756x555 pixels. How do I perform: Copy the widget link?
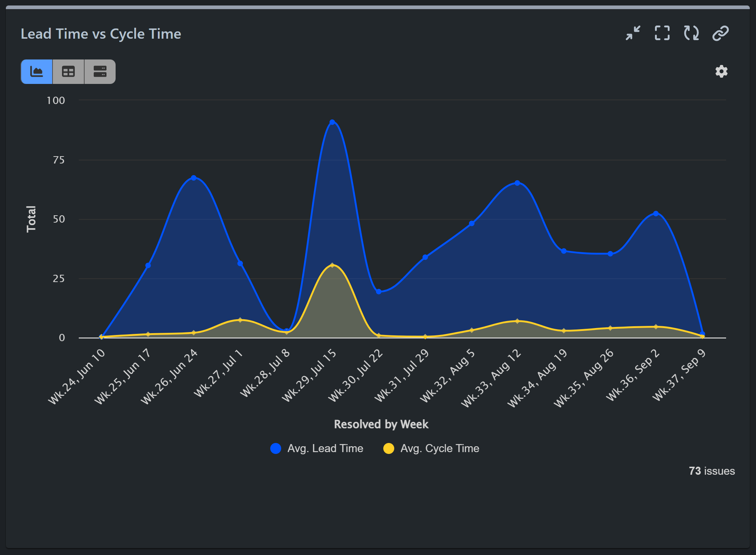click(720, 33)
